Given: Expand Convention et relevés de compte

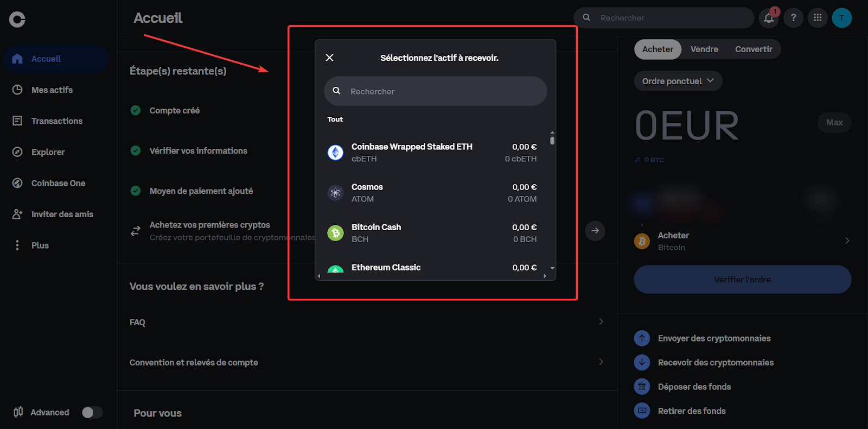Looking at the screenshot, I should click(x=367, y=362).
